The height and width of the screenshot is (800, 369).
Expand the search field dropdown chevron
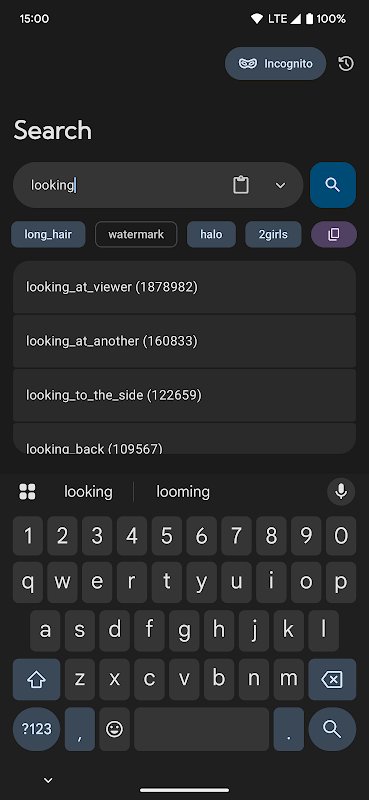coord(280,185)
